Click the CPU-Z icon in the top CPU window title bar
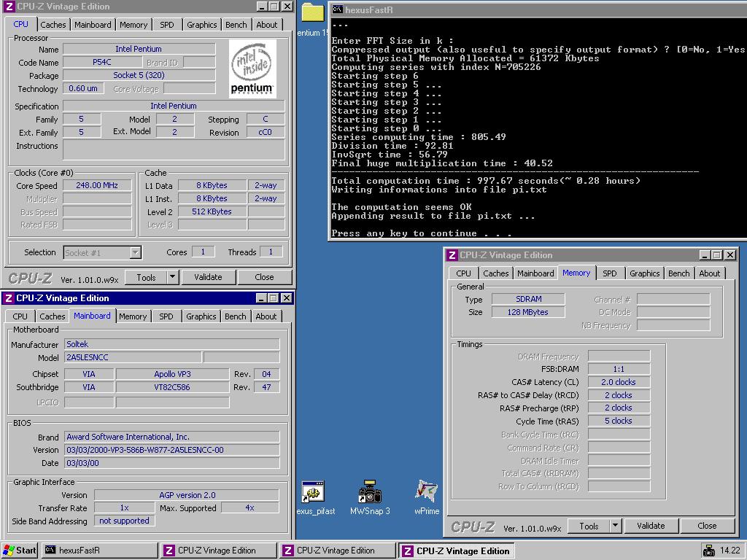747x560 pixels. [9, 7]
